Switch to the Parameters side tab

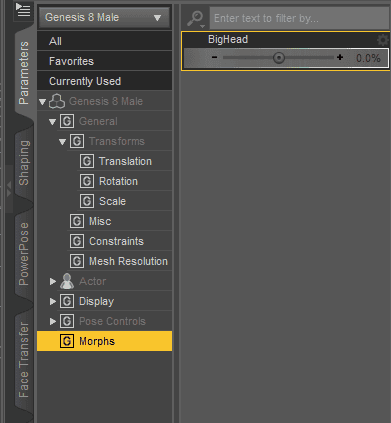tap(24, 73)
